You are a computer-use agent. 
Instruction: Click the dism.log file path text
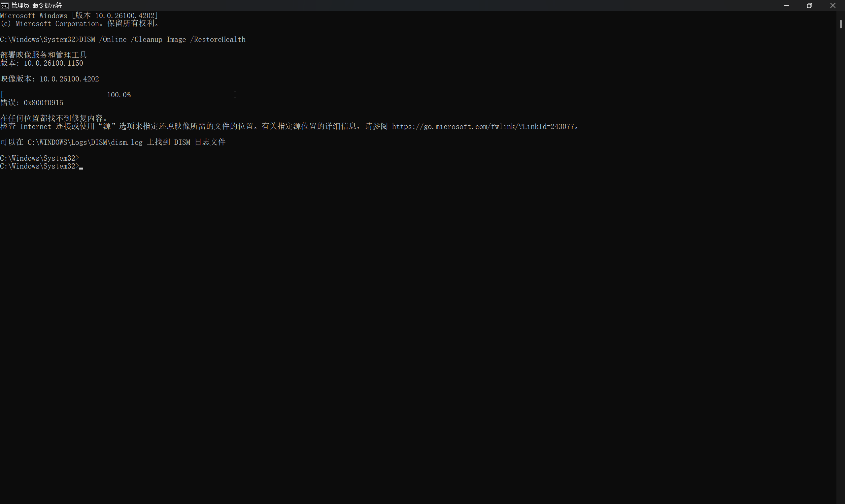coord(85,142)
